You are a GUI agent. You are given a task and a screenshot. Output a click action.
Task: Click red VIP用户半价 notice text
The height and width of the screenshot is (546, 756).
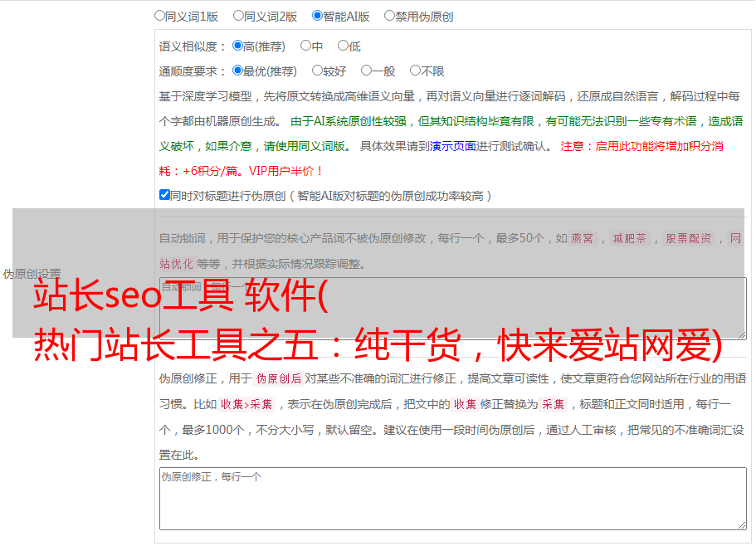click(x=285, y=171)
